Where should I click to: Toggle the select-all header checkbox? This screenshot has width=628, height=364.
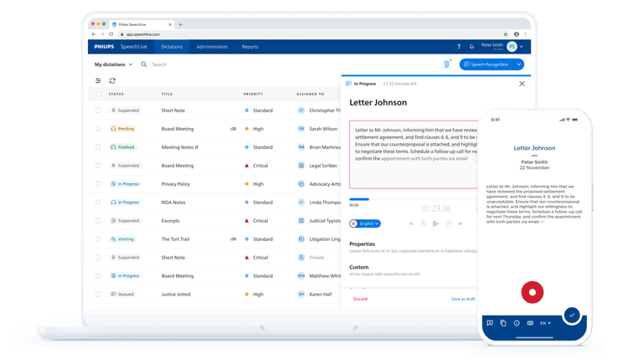[98, 94]
